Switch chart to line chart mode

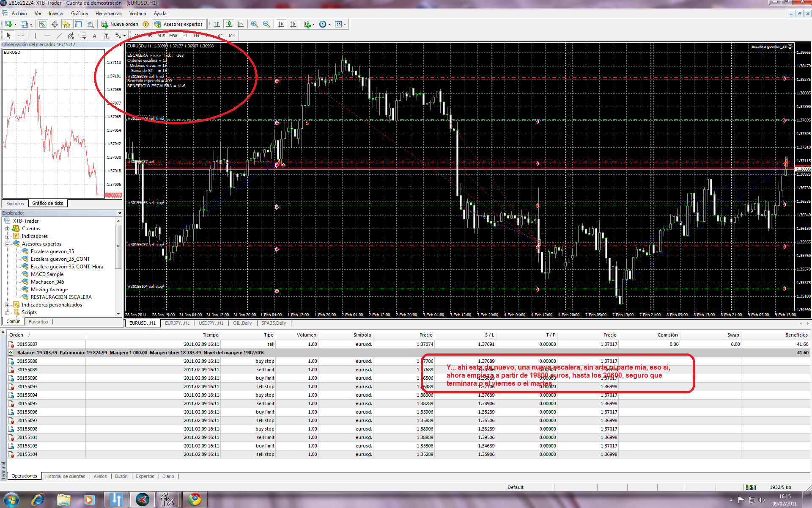pyautogui.click(x=241, y=24)
